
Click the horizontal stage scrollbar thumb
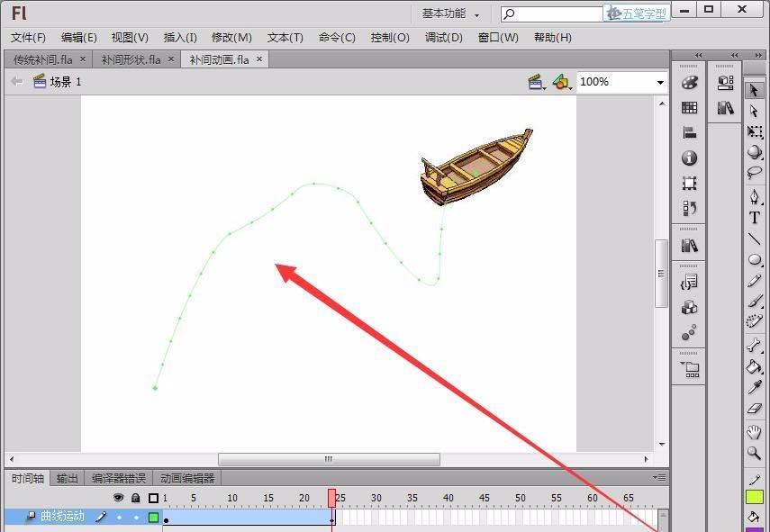[329, 459]
